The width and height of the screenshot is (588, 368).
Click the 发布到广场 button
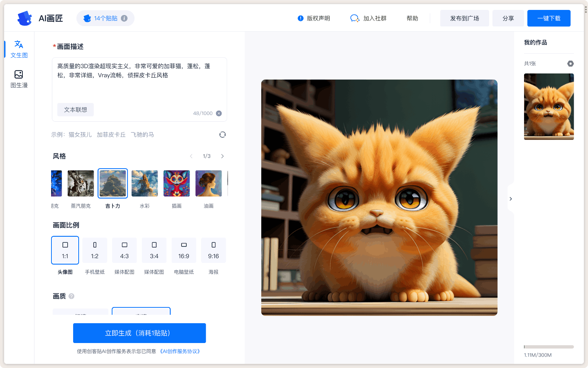pyautogui.click(x=465, y=18)
